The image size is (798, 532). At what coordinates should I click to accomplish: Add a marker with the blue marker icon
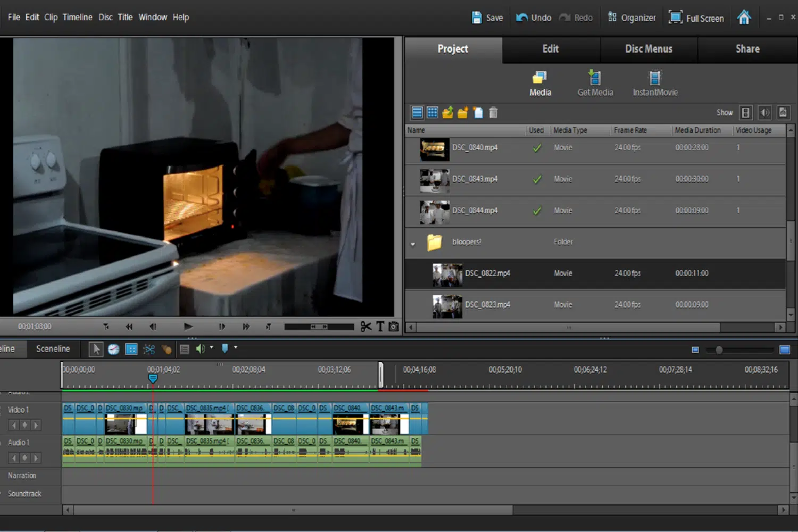225,348
